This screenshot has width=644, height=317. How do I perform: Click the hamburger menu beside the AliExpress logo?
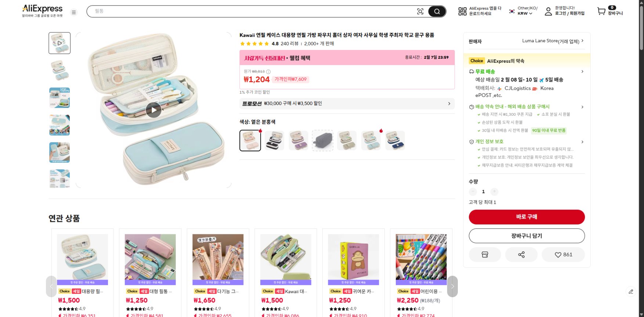coord(74,12)
